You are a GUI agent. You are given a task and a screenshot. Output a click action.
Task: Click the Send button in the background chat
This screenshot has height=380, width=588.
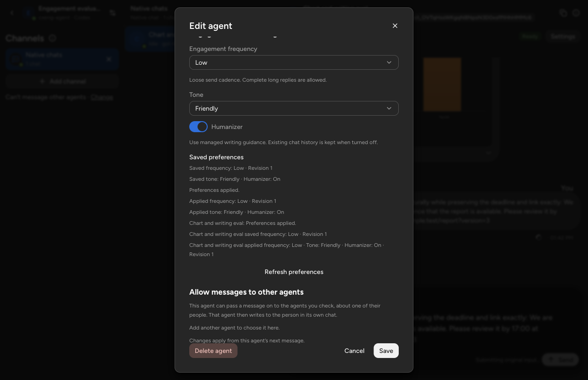pyautogui.click(x=560, y=360)
